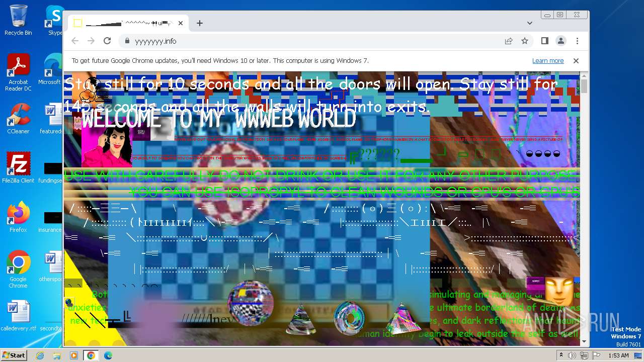Show hidden system tray icons
Viewport: 644px width, 362px height.
coord(561,355)
